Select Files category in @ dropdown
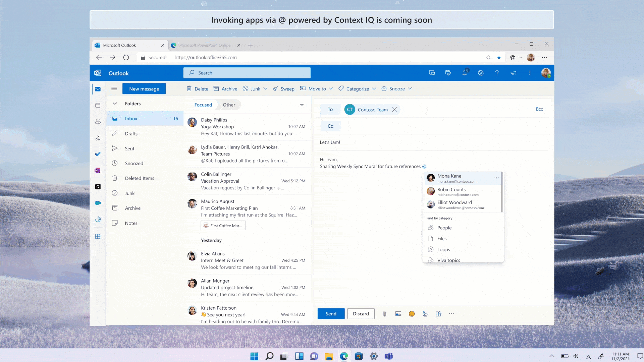 click(x=442, y=238)
